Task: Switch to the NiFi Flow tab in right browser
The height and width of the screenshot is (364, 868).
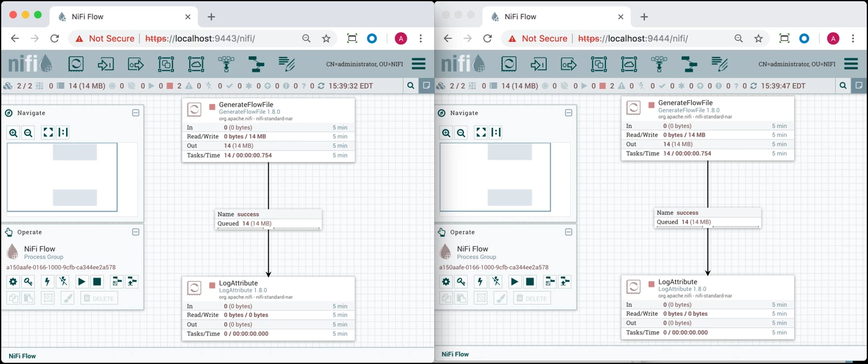Action: [x=556, y=17]
